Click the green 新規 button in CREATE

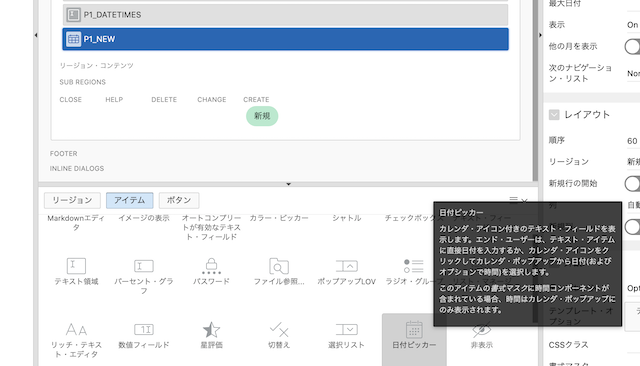[262, 116]
